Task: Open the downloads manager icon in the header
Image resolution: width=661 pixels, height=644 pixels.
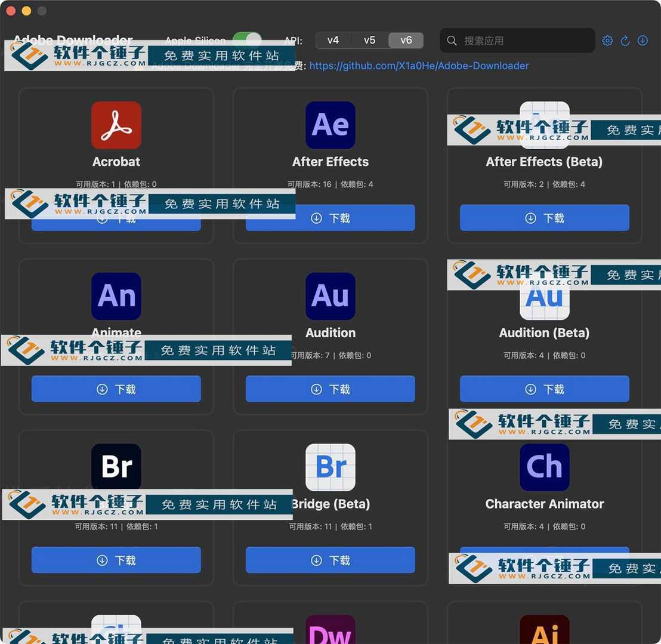Action: pos(643,41)
